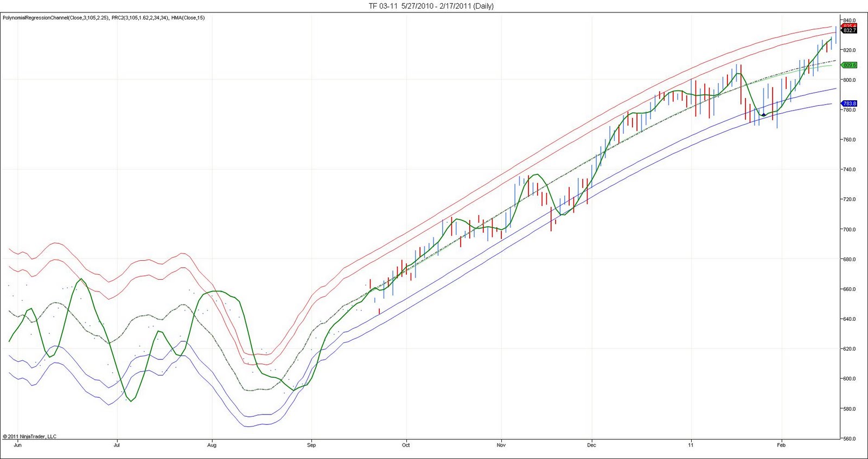Click the 760.0 price axis label

tap(850, 140)
